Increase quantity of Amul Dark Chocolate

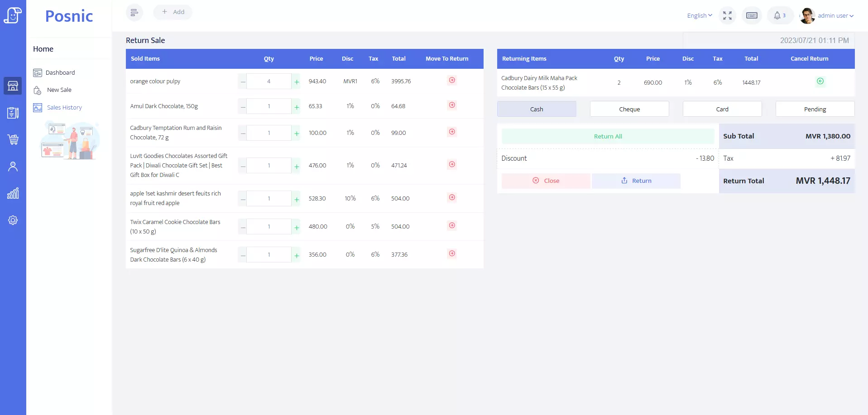297,107
